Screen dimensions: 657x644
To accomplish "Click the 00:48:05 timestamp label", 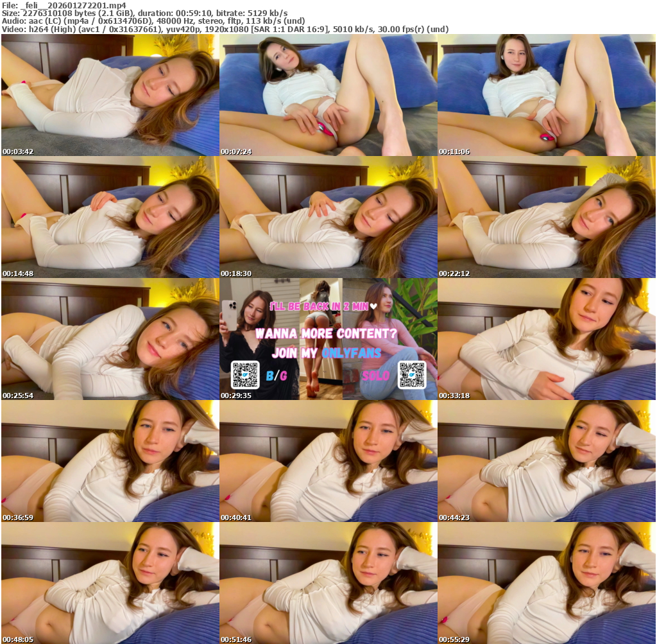I will pos(17,640).
